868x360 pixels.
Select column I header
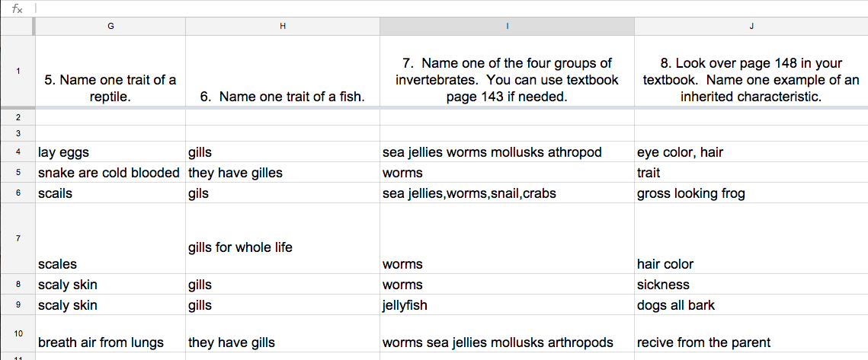coord(507,26)
